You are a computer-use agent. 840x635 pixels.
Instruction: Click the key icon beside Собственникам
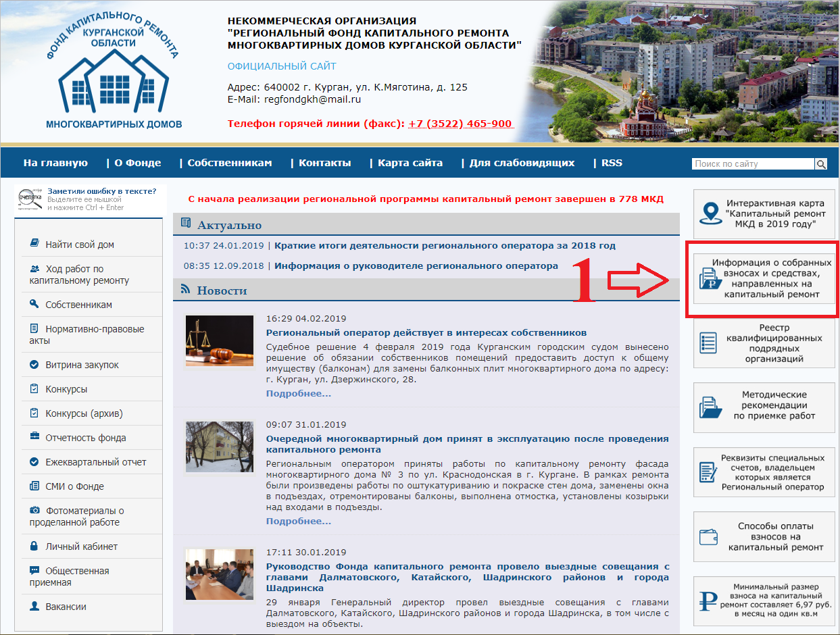pos(34,304)
